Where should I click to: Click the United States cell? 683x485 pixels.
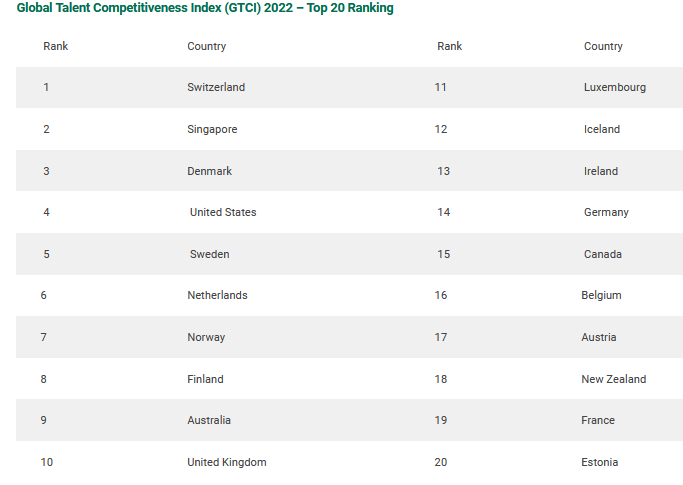coord(223,212)
